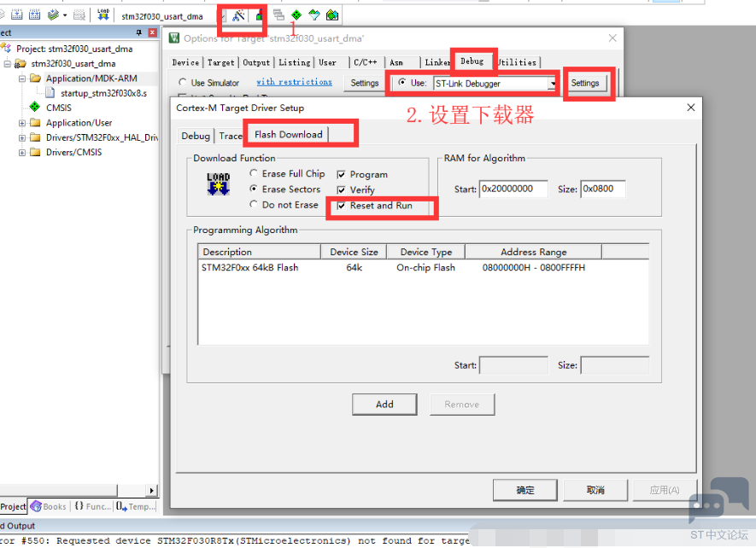This screenshot has width=756, height=548.
Task: Close the Project panel with red X
Action: (x=153, y=32)
